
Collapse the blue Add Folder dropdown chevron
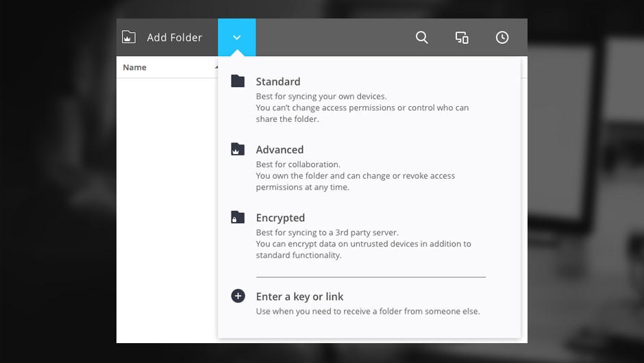pyautogui.click(x=237, y=38)
